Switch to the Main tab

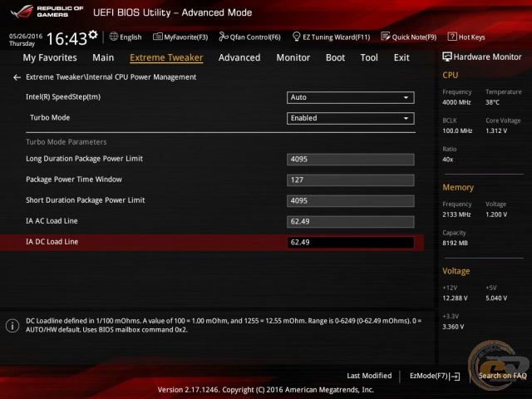[x=103, y=57]
